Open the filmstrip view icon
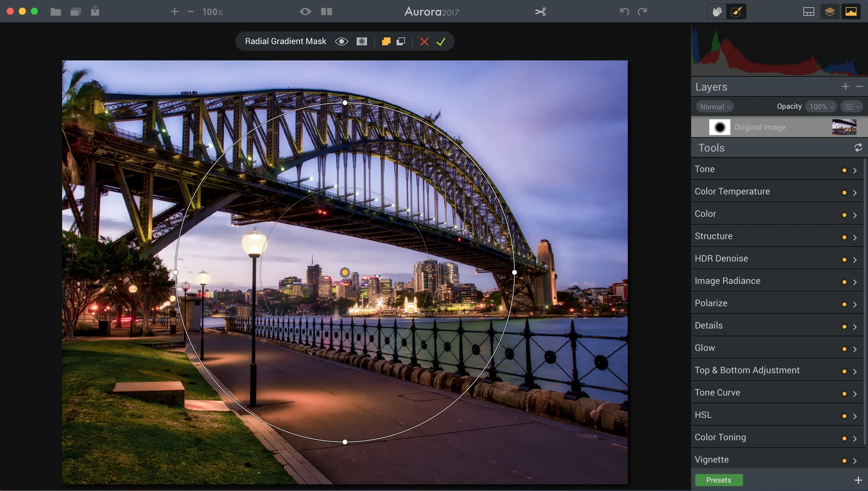The height and width of the screenshot is (491, 868). pyautogui.click(x=809, y=11)
